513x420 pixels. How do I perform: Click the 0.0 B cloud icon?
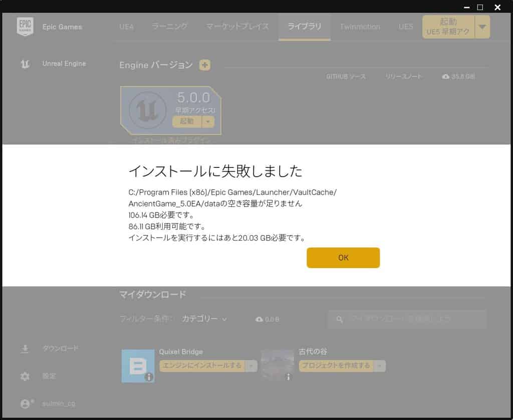point(259,319)
